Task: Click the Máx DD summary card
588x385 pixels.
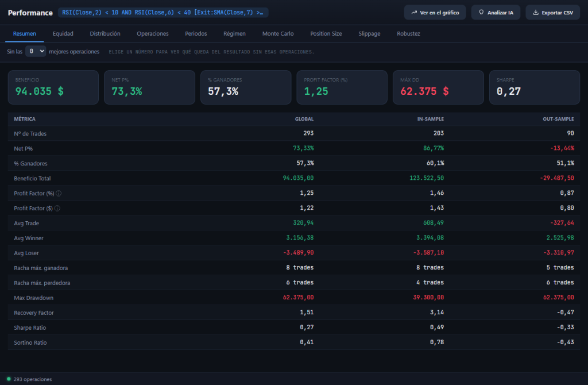Action: (438, 87)
